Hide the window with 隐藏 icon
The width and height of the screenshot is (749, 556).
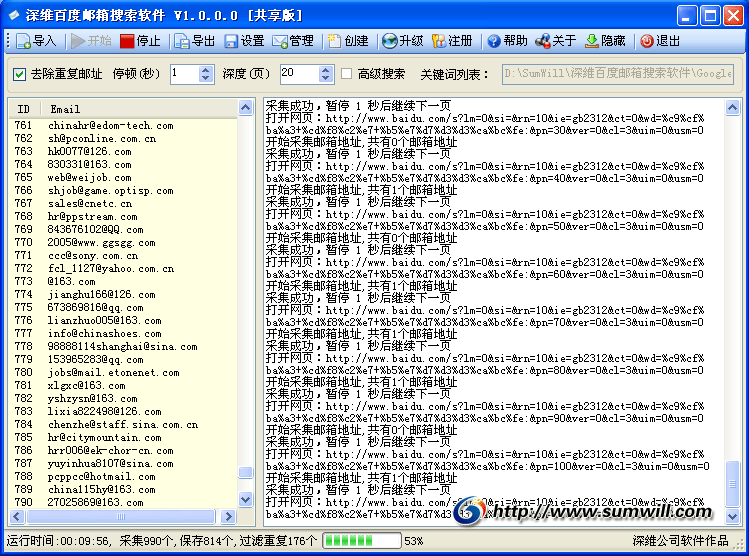[x=592, y=41]
